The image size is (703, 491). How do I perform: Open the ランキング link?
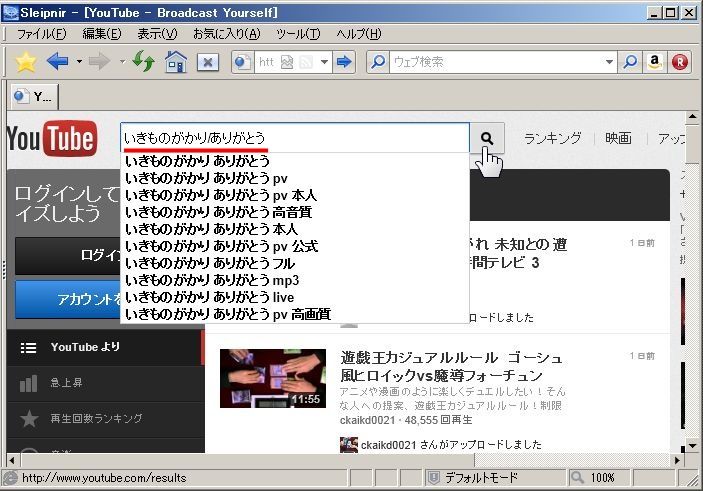point(552,138)
